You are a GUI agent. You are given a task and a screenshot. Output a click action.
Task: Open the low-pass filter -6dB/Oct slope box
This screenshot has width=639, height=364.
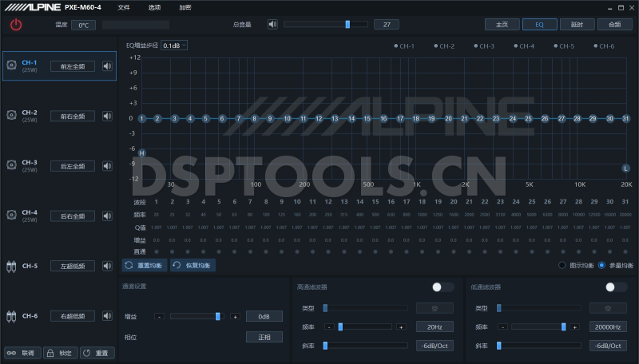click(x=608, y=346)
